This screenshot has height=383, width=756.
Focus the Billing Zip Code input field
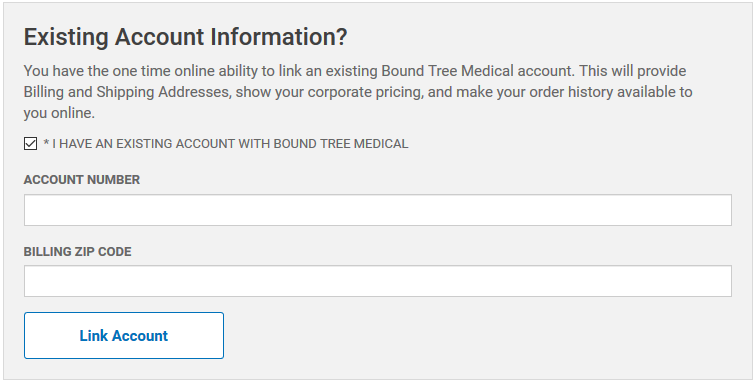(378, 281)
